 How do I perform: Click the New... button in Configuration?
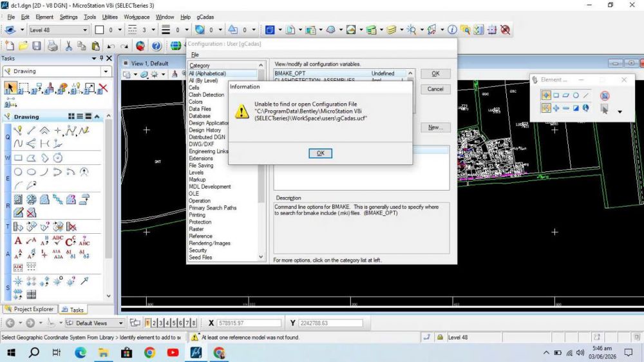(x=435, y=128)
